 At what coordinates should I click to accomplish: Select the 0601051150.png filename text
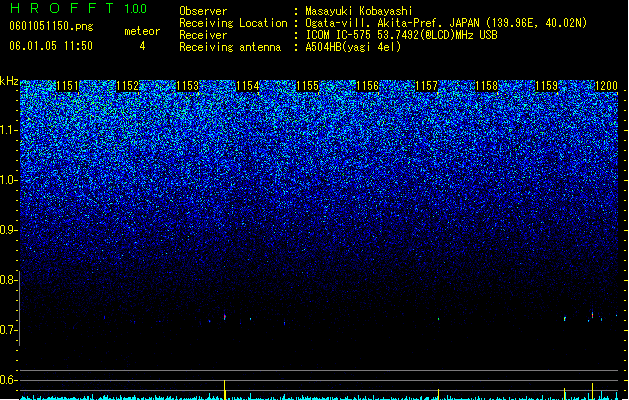(x=51, y=26)
